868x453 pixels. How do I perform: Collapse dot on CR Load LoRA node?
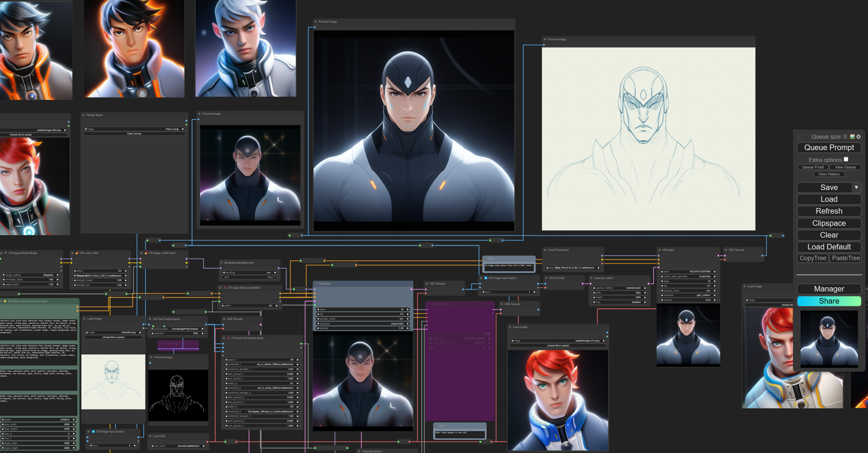pos(72,253)
